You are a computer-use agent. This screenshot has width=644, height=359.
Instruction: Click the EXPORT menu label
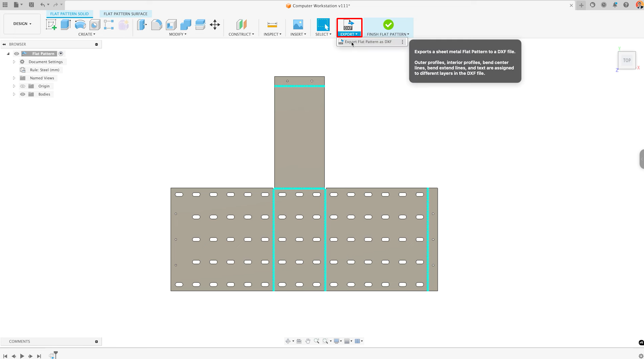(349, 34)
